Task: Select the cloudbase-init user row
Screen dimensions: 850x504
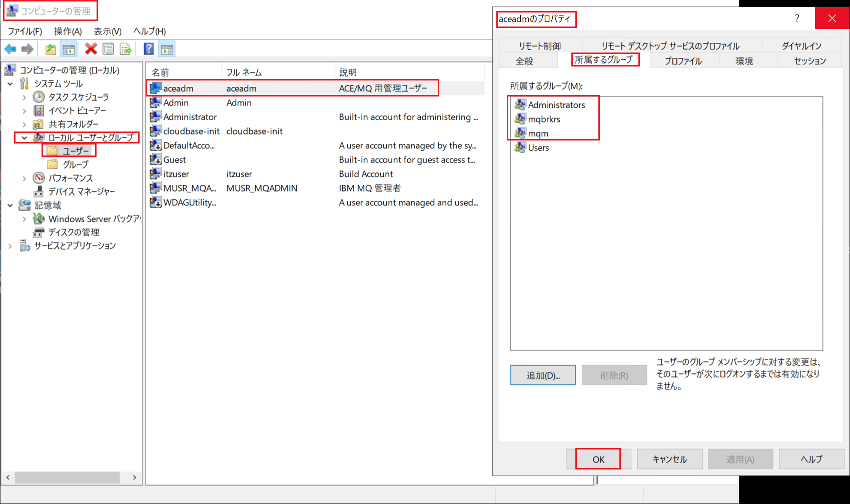Action: click(x=316, y=131)
